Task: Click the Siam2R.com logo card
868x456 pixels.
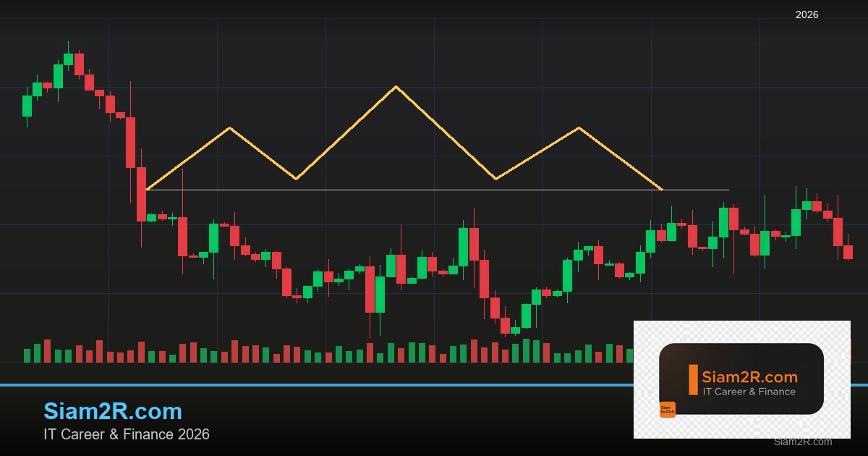Action: [x=741, y=379]
